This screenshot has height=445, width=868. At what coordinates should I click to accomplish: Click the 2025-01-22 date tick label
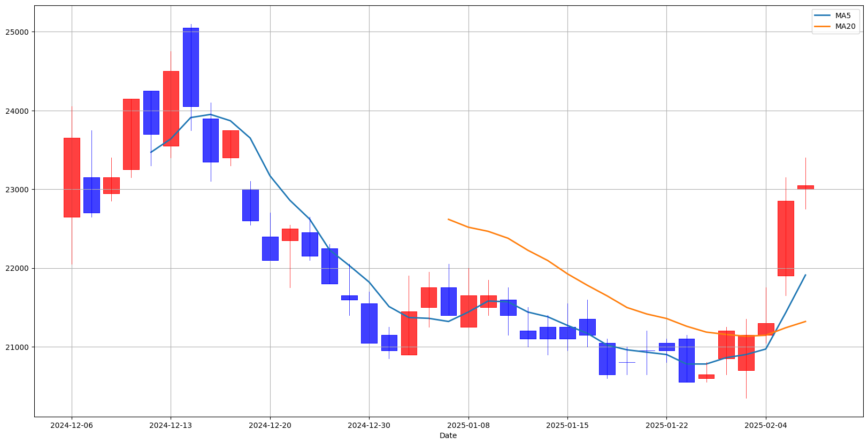666,425
